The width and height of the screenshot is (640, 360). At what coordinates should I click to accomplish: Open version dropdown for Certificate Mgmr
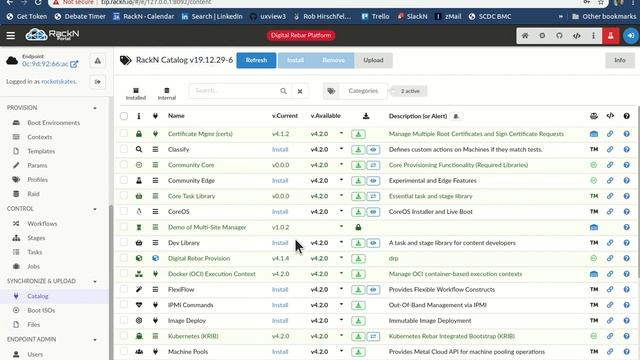tap(341, 133)
